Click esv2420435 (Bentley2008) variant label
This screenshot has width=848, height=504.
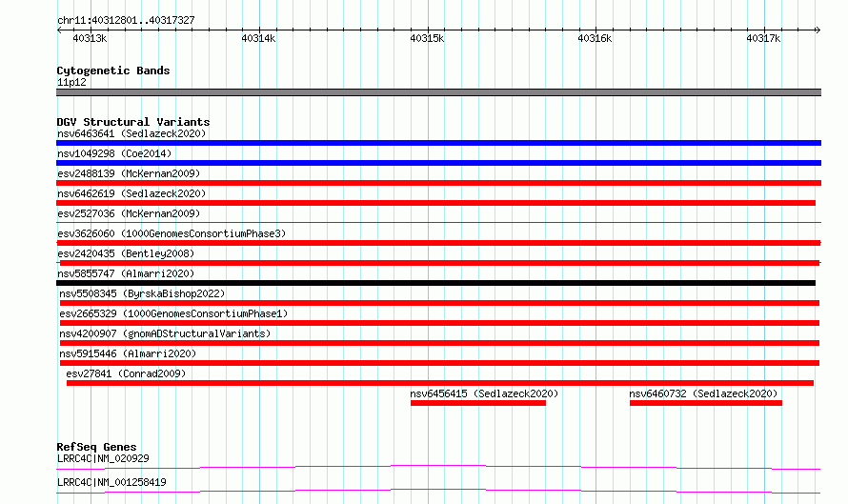tap(126, 253)
